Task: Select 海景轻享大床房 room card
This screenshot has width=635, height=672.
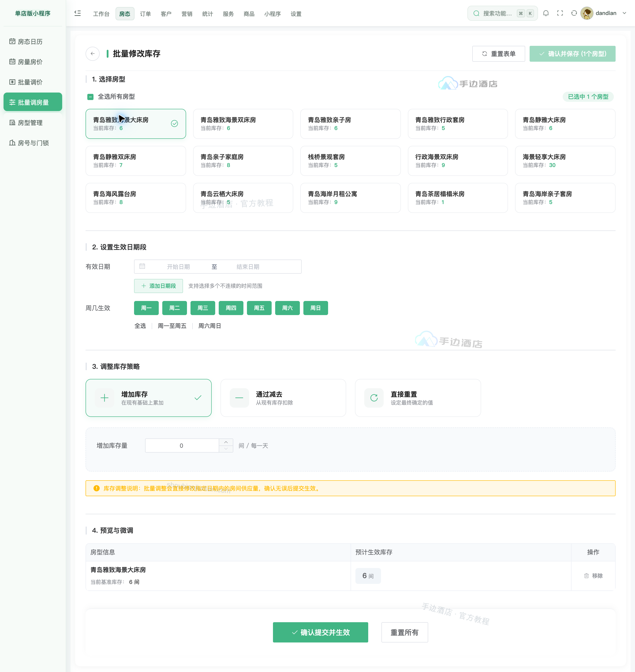Action: pos(565,161)
